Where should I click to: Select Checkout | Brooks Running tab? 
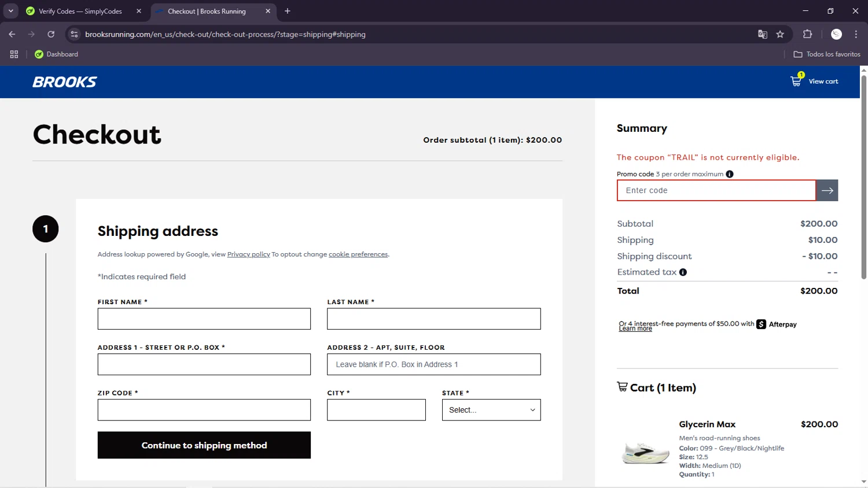click(207, 11)
